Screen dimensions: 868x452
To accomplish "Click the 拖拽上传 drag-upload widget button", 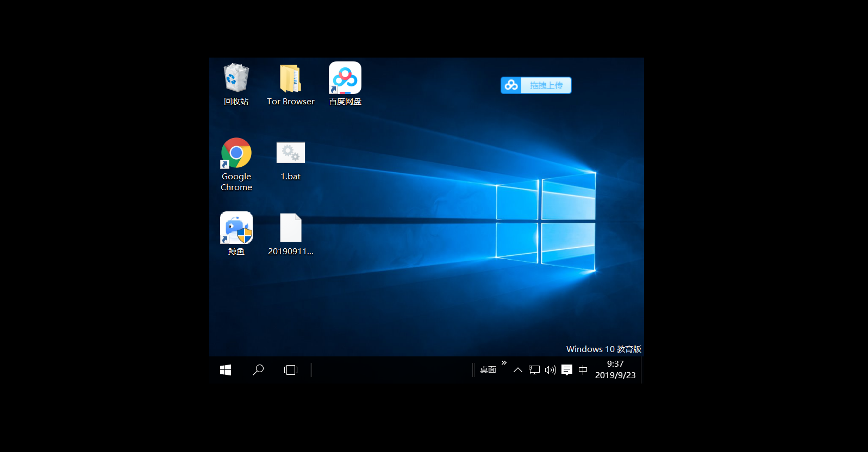I will coord(546,85).
